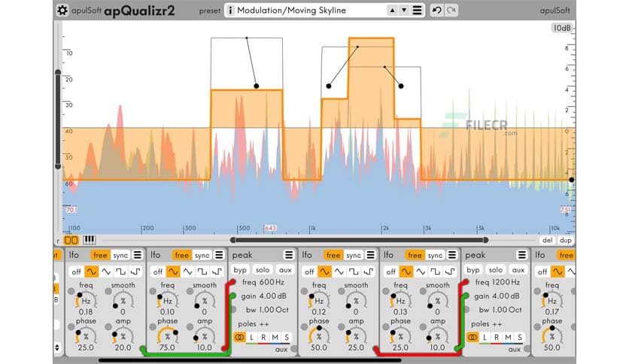This screenshot has height=364, width=629.
Task: Undo the last change
Action: click(x=436, y=11)
